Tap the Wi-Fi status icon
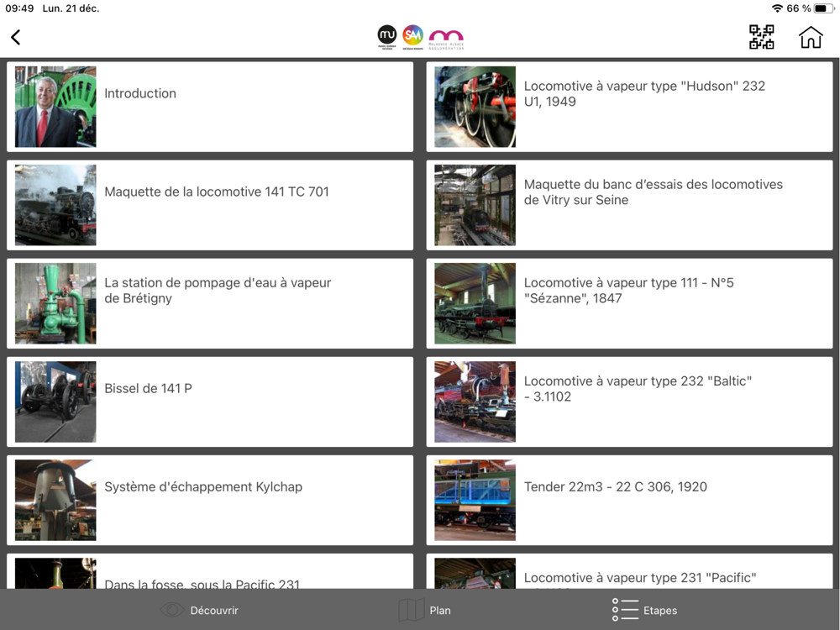Image resolution: width=840 pixels, height=630 pixels. tap(777, 8)
